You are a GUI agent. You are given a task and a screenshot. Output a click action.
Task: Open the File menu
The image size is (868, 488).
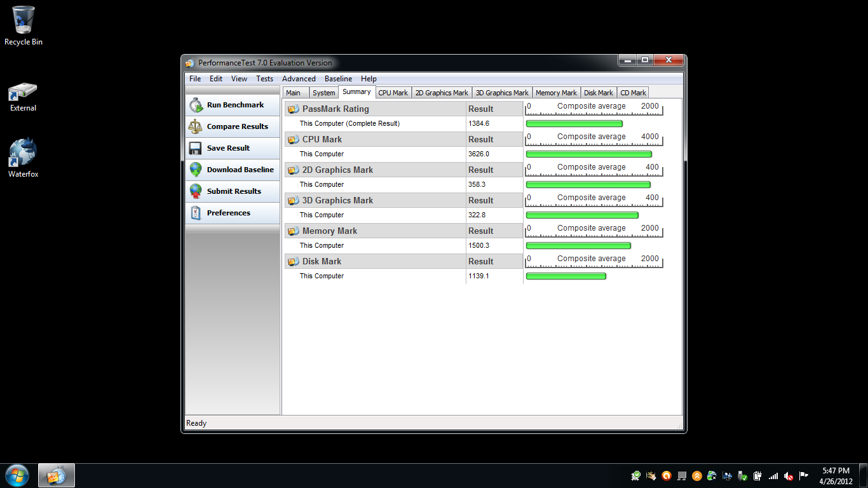point(195,79)
